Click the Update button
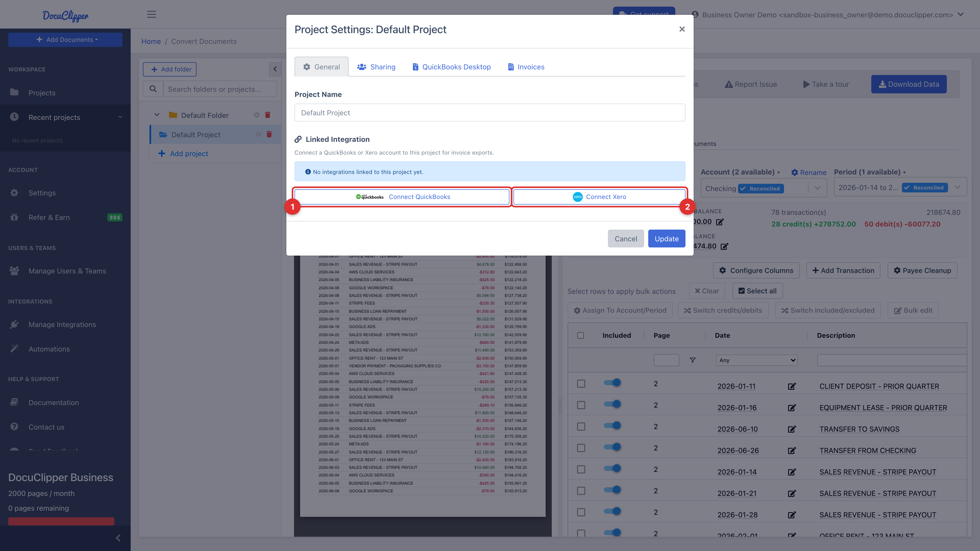This screenshot has width=980, height=551. tap(667, 239)
